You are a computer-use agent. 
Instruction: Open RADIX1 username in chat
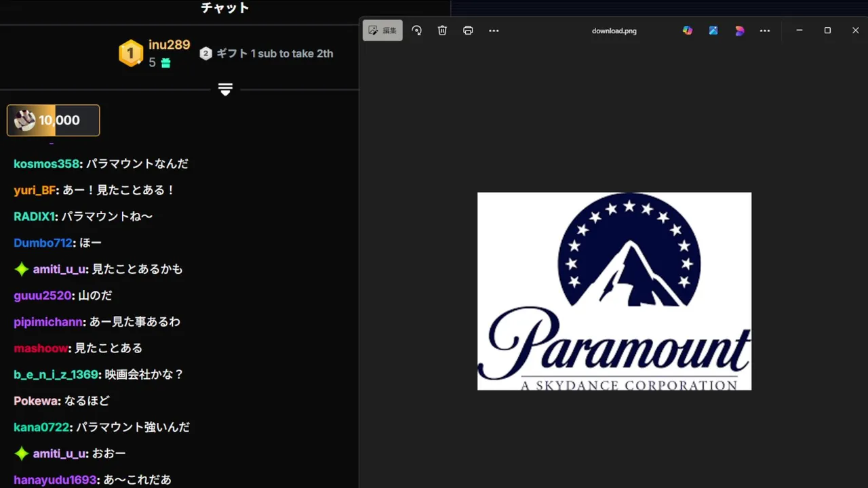click(35, 217)
